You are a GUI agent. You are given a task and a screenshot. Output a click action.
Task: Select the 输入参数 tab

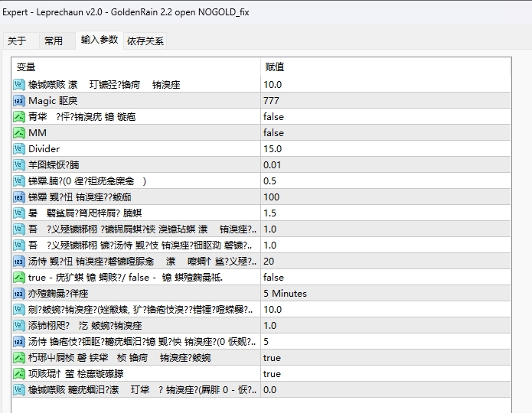(x=100, y=40)
